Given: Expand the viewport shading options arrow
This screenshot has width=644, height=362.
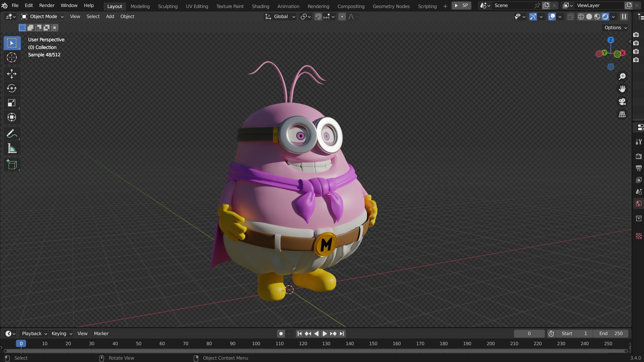Looking at the screenshot, I should click(x=613, y=16).
